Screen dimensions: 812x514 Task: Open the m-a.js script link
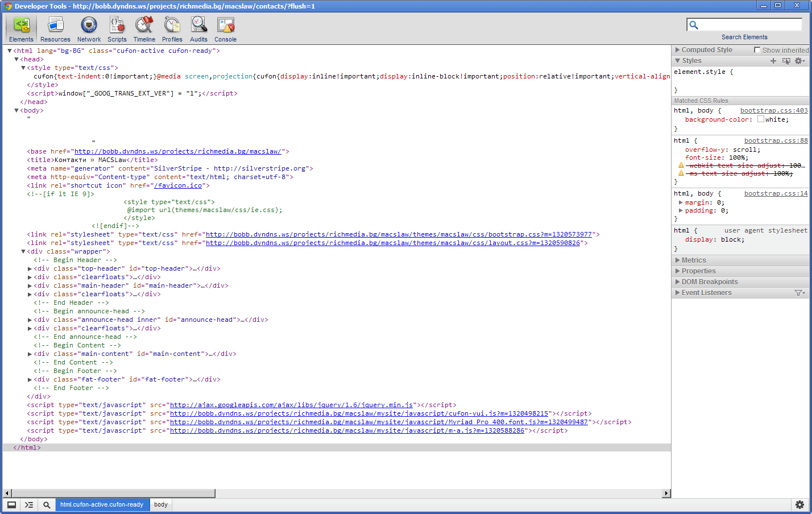347,430
